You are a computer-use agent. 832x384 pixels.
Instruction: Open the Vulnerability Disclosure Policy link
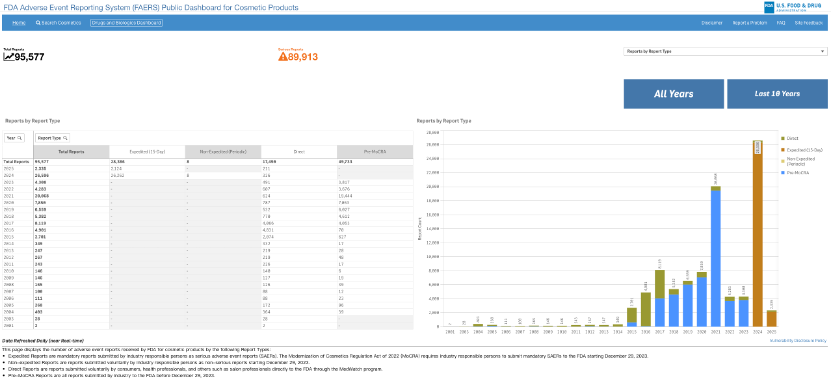coord(799,340)
